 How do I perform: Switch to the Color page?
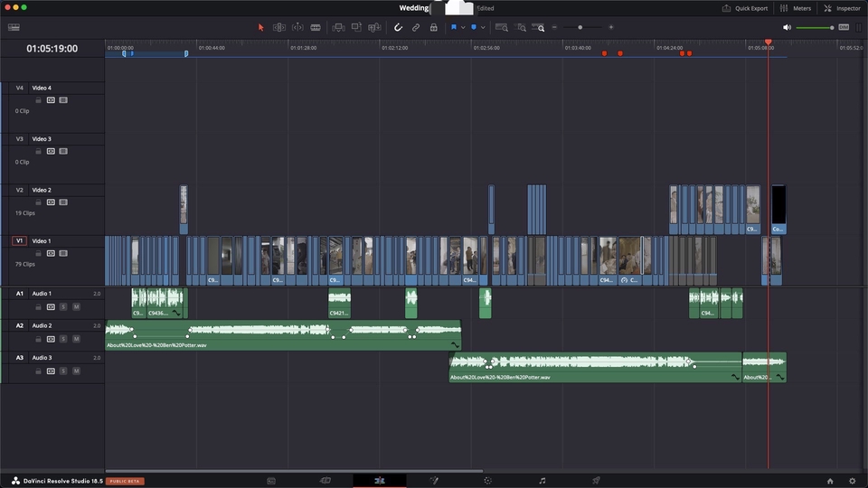click(x=487, y=481)
